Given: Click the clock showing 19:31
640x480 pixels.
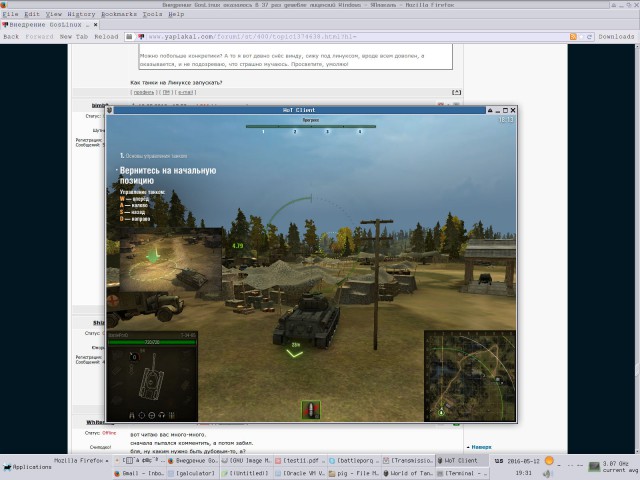Looking at the screenshot, I should (523, 473).
